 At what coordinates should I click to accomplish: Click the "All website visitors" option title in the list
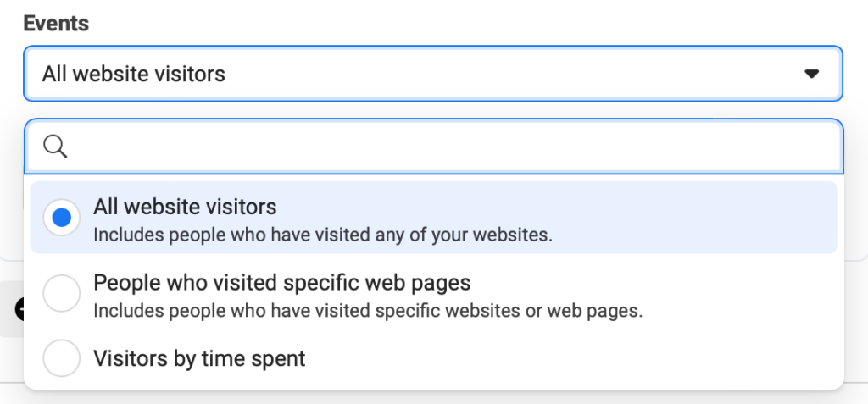pos(185,207)
